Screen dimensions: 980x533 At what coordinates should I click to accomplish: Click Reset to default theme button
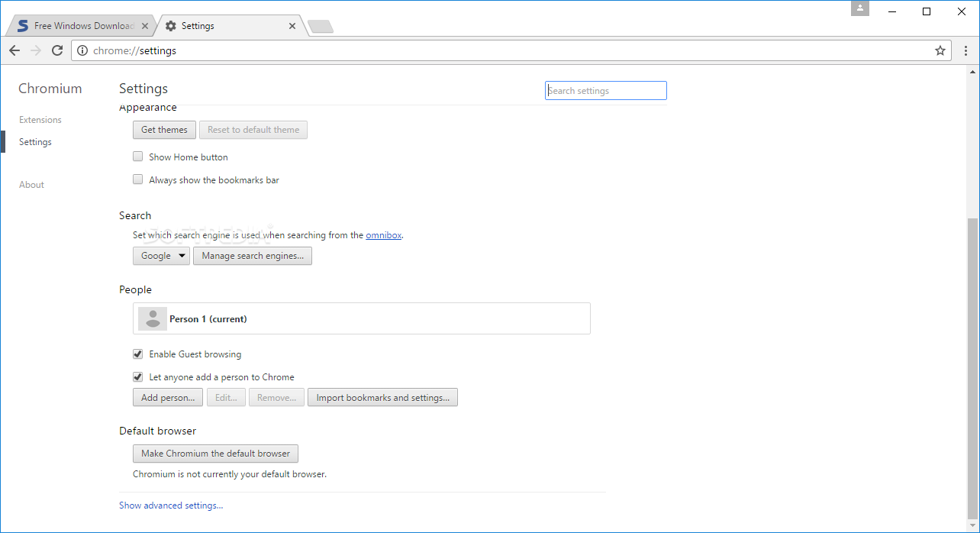point(253,130)
